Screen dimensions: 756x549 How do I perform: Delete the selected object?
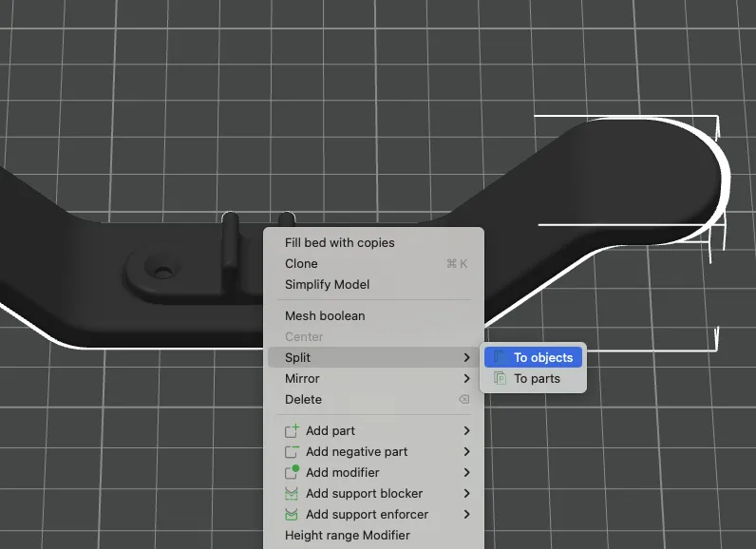point(373,399)
